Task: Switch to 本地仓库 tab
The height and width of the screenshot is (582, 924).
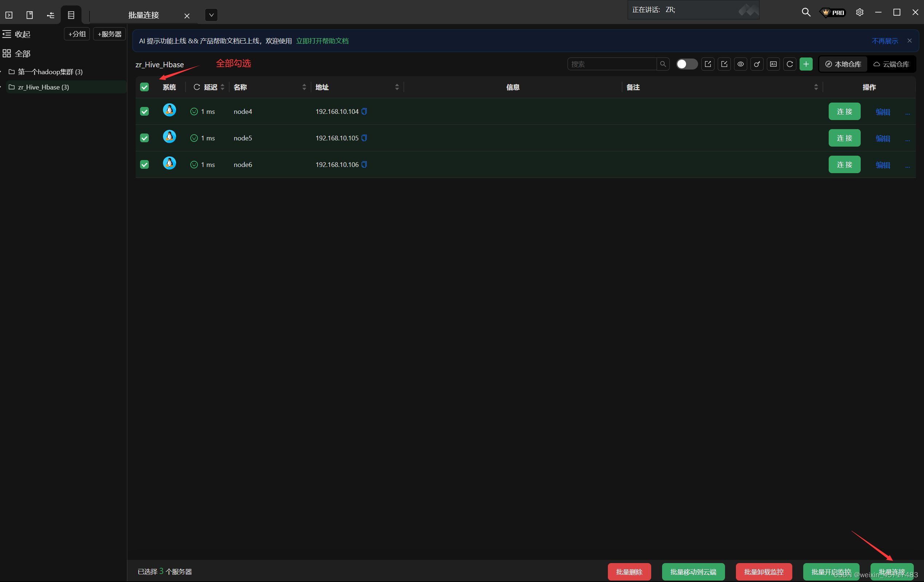Action: coord(843,64)
